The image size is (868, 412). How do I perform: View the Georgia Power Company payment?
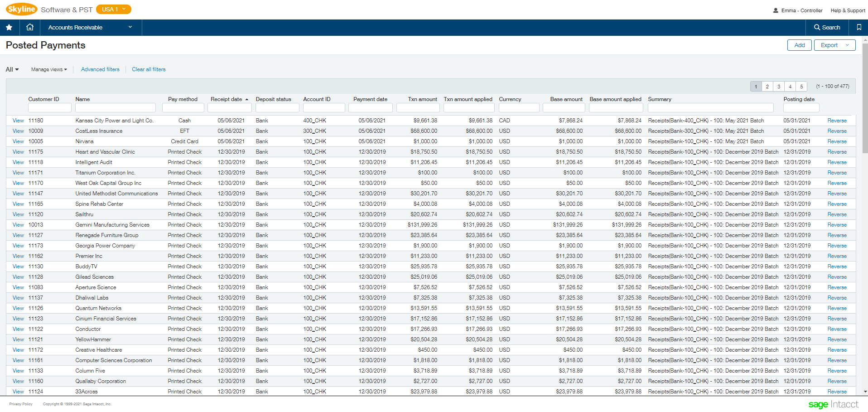18,246
